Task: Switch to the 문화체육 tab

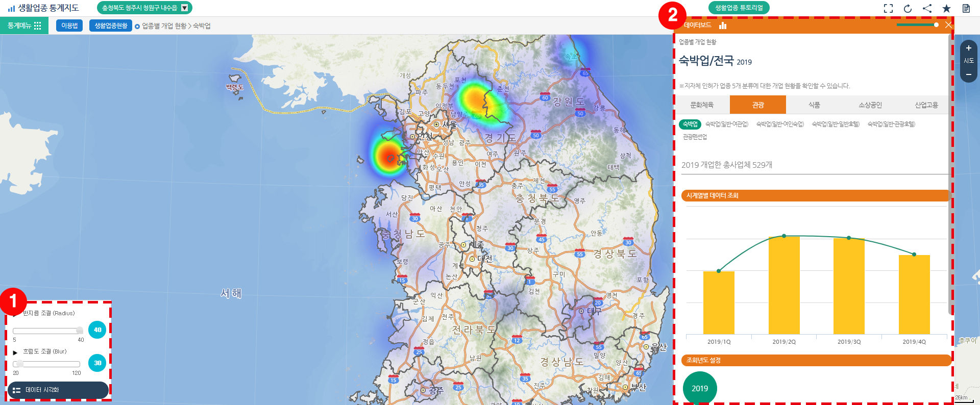Action: (x=702, y=105)
